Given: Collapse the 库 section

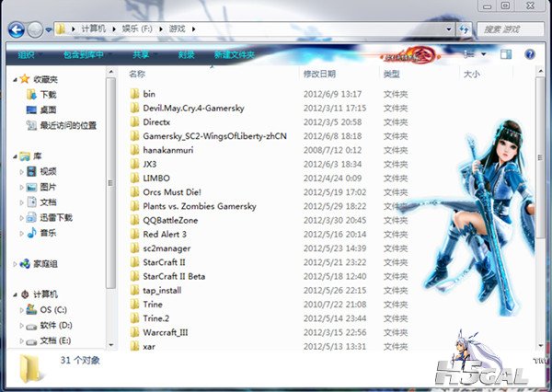Looking at the screenshot, I should 15,156.
